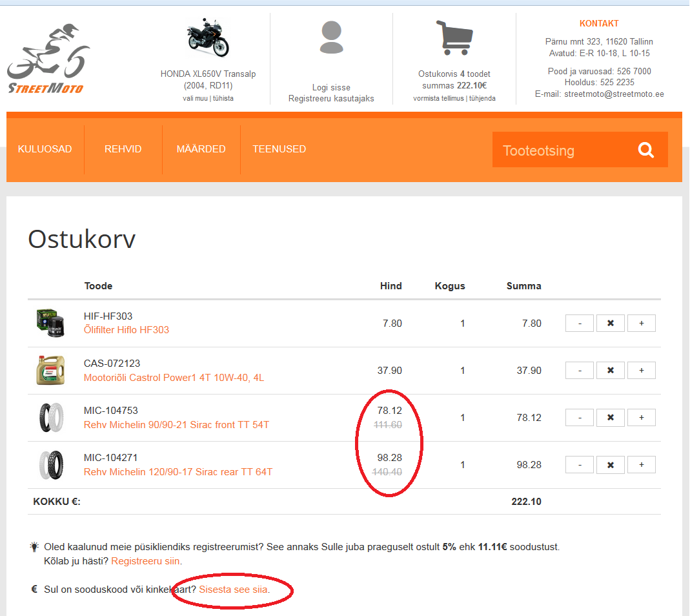690x616 pixels.
Task: Click the user profile icon
Action: pos(331,37)
